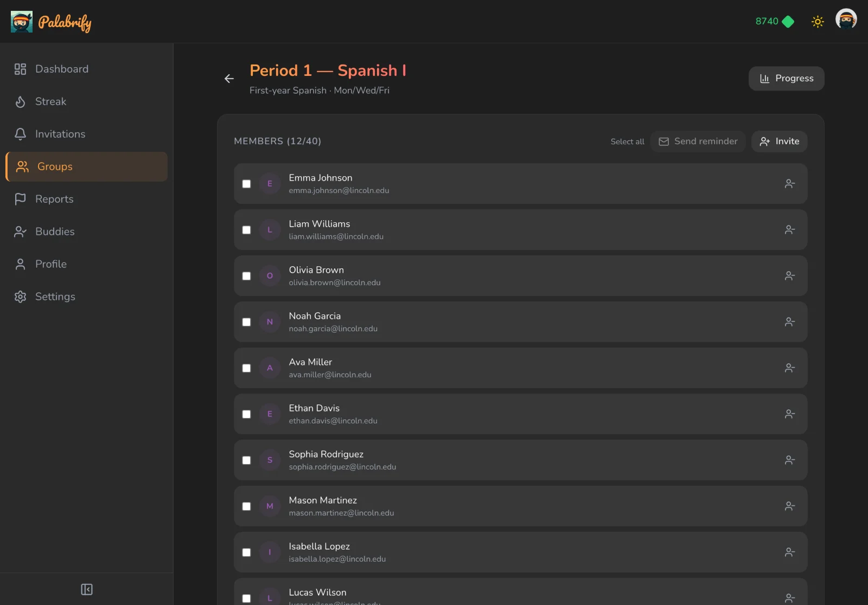Image resolution: width=868 pixels, height=605 pixels.
Task: Toggle the light theme sun icon
Action: pos(818,22)
